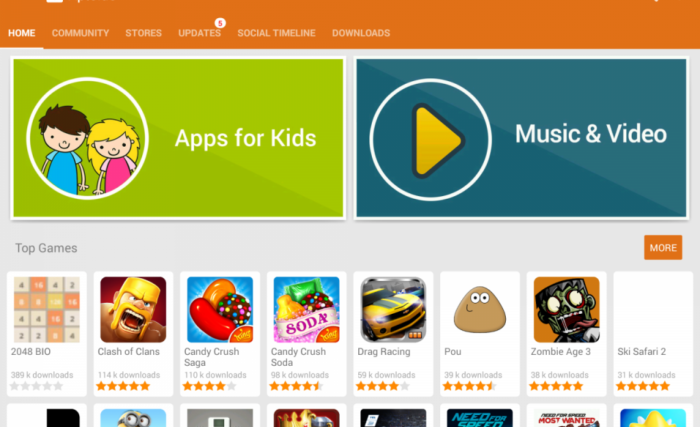Screen dimensions: 700x427
Task: Open the Candy Crush Soda icon
Action: pyautogui.click(x=306, y=310)
